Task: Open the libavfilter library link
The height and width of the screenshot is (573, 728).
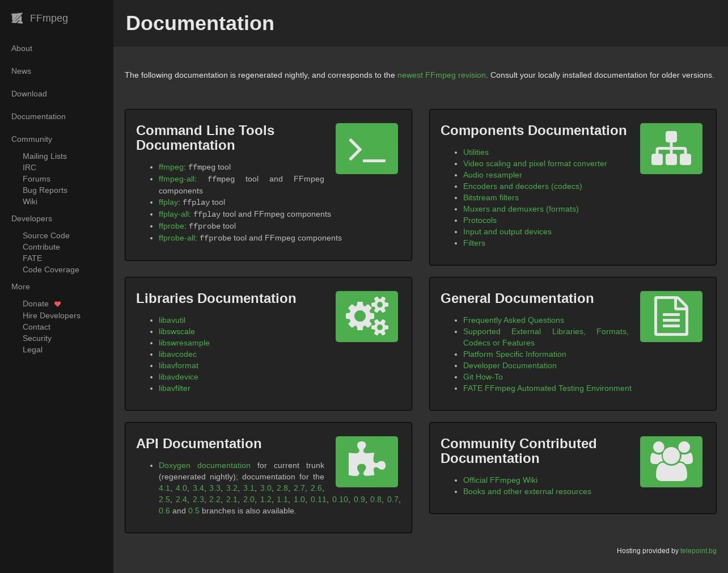Action: point(175,388)
